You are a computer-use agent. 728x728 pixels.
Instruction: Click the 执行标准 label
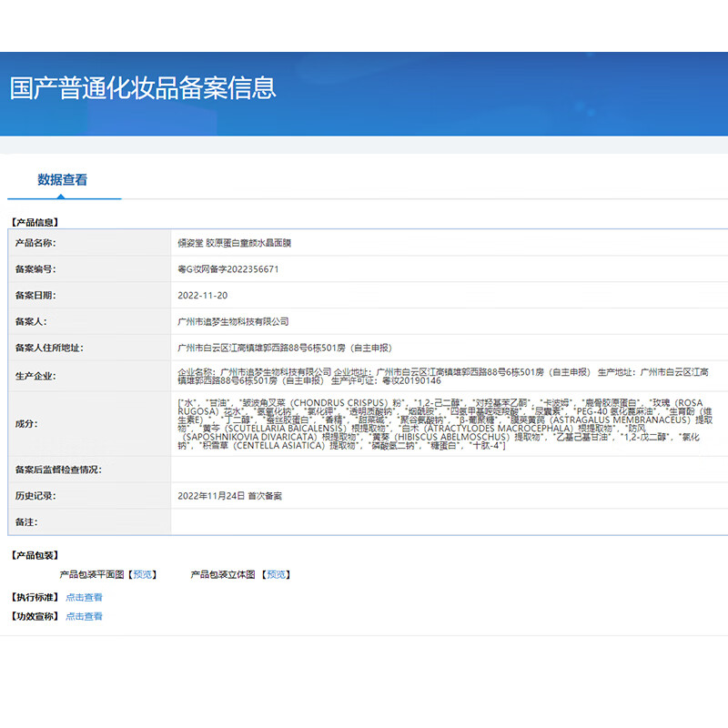tap(35, 598)
